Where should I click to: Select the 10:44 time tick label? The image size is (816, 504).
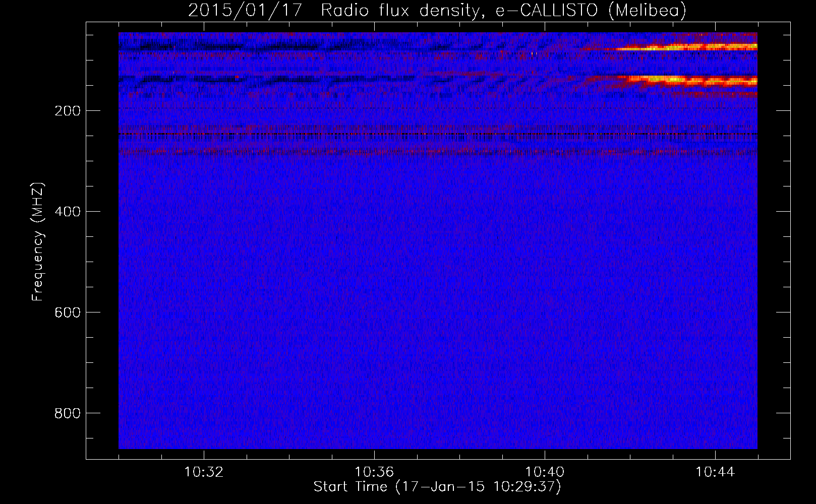click(715, 472)
